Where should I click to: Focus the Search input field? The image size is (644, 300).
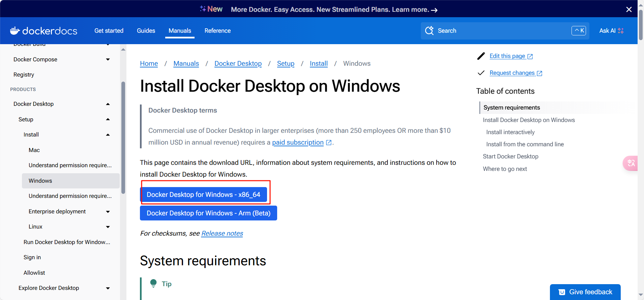tap(505, 31)
